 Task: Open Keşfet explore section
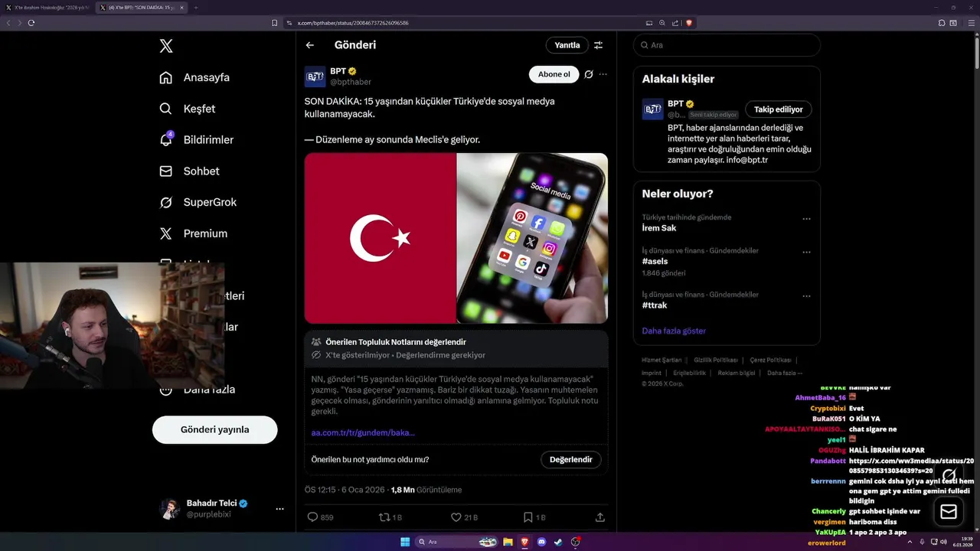[x=188, y=109]
